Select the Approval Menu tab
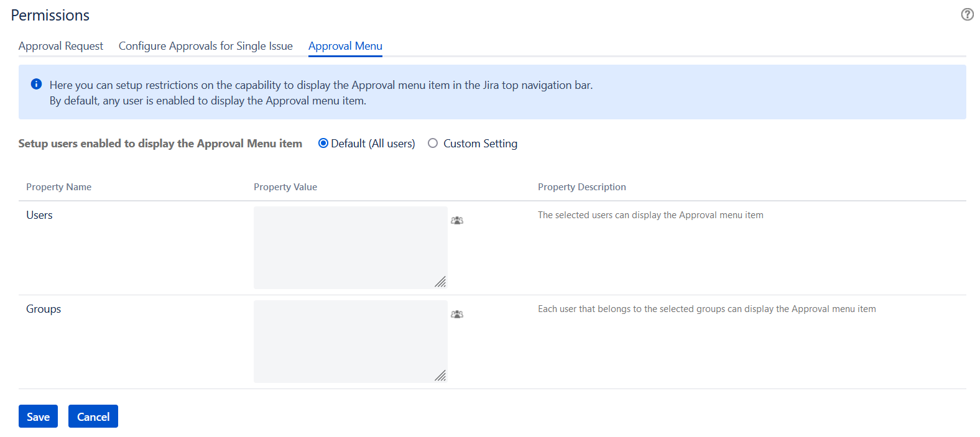Screen dimensions: 980x437 pyautogui.click(x=345, y=46)
